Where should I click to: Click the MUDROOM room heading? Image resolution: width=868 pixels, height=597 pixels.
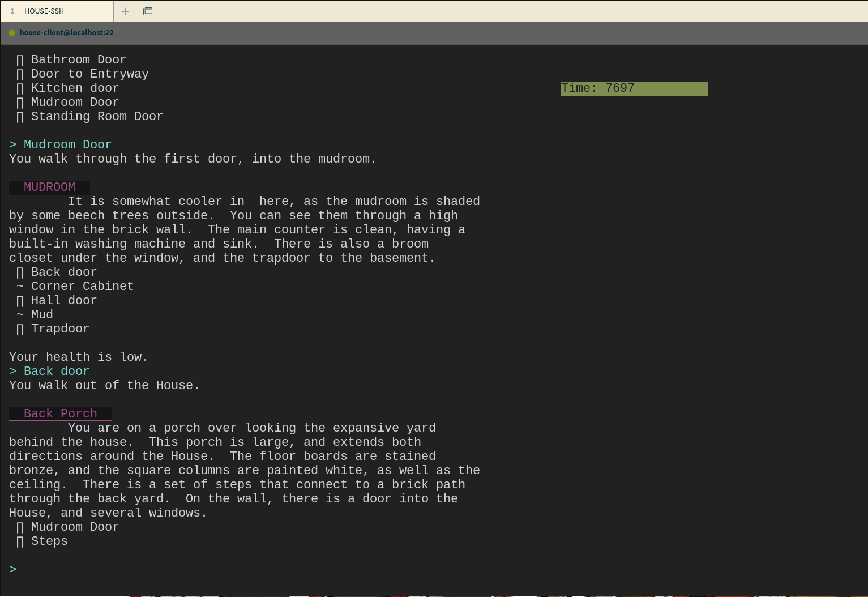49,187
